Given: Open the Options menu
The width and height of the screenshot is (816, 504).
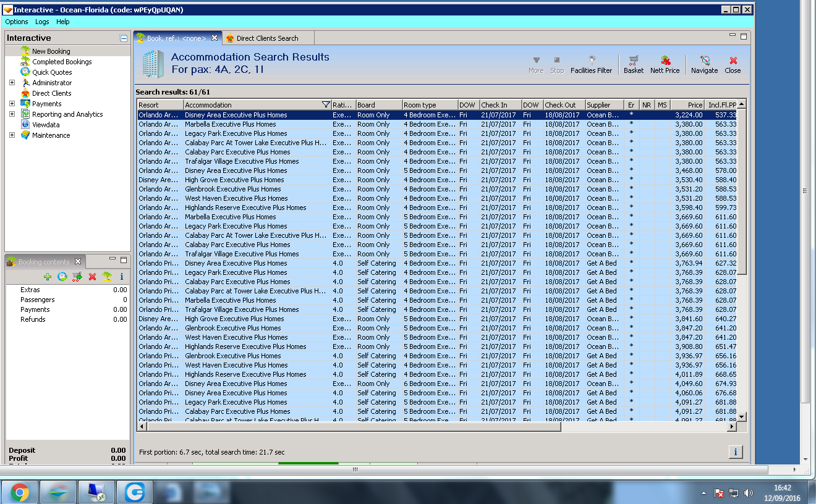Looking at the screenshot, I should tap(17, 22).
